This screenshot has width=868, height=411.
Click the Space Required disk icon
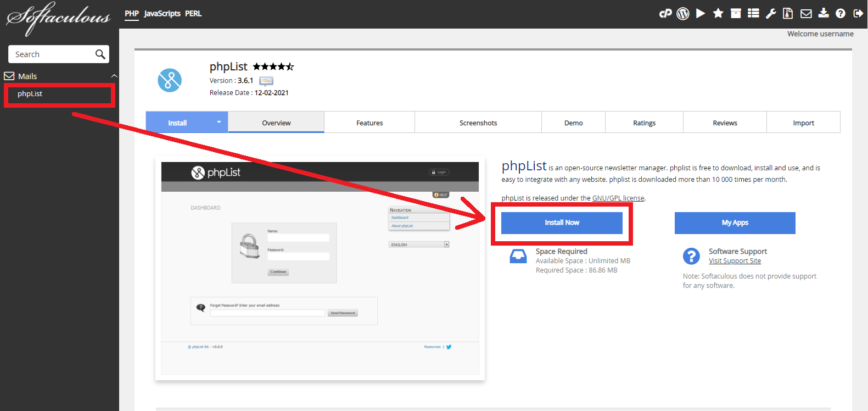tap(518, 256)
